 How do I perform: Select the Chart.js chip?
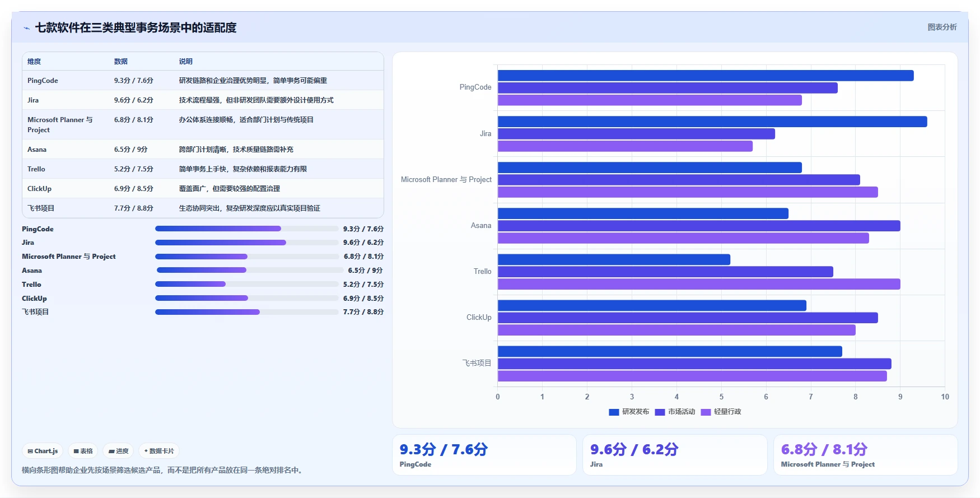click(43, 451)
